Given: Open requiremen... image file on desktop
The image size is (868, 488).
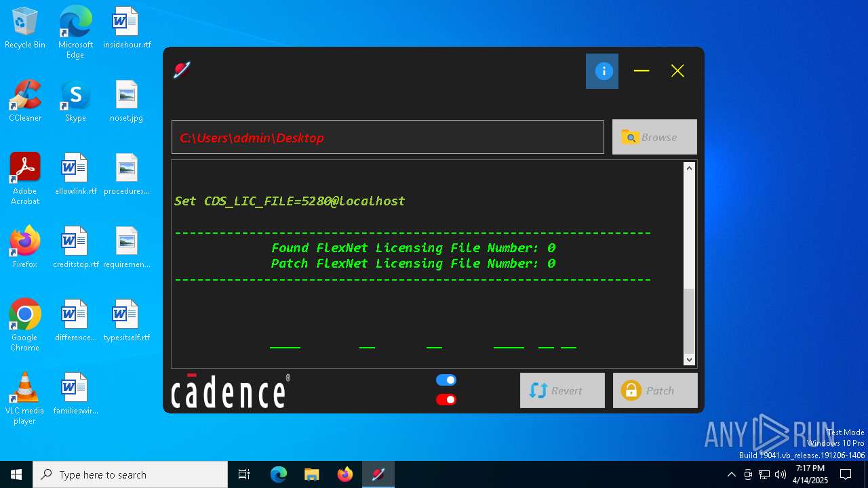Looking at the screenshot, I should (x=127, y=248).
